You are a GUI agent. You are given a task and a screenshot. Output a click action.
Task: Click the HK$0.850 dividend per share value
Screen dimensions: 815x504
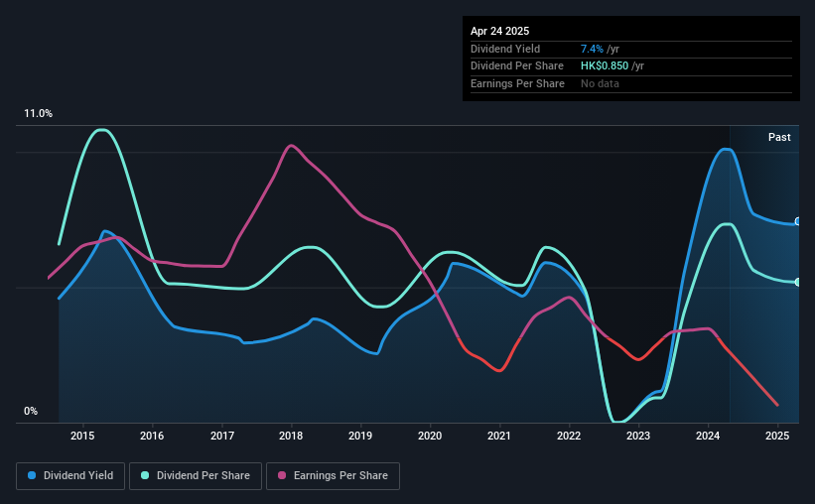tap(604, 66)
